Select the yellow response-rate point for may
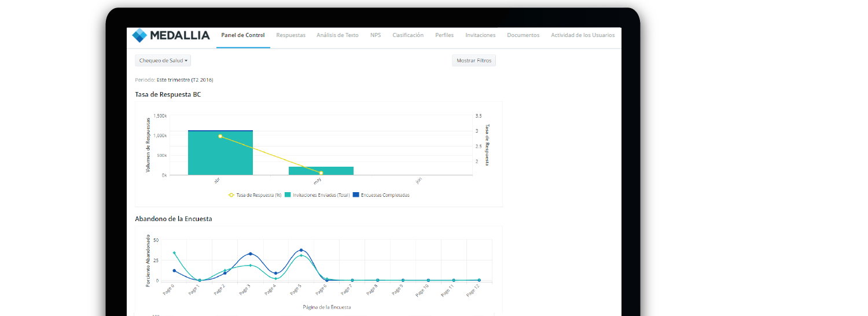The width and height of the screenshot is (868, 316). [321, 172]
